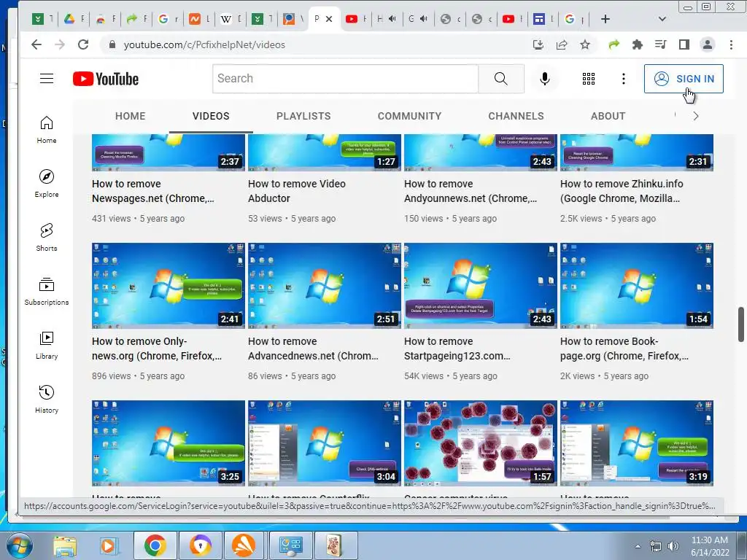This screenshot has width=747, height=560.
Task: Switch to the HOME channel tab
Action: [x=130, y=116]
